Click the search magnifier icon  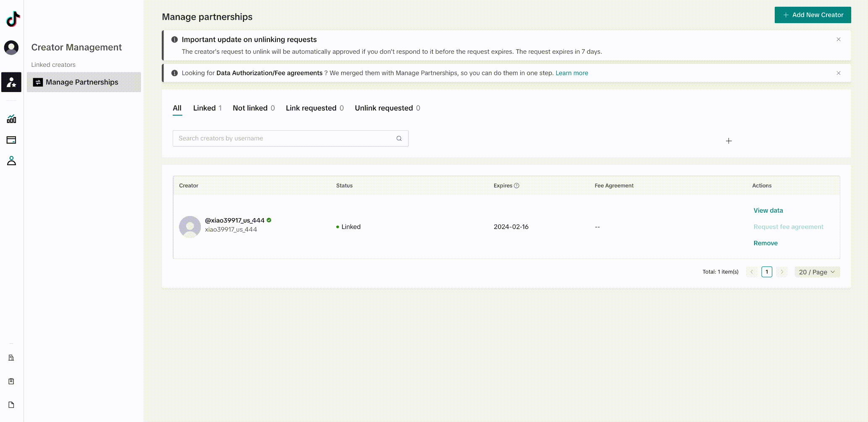399,138
